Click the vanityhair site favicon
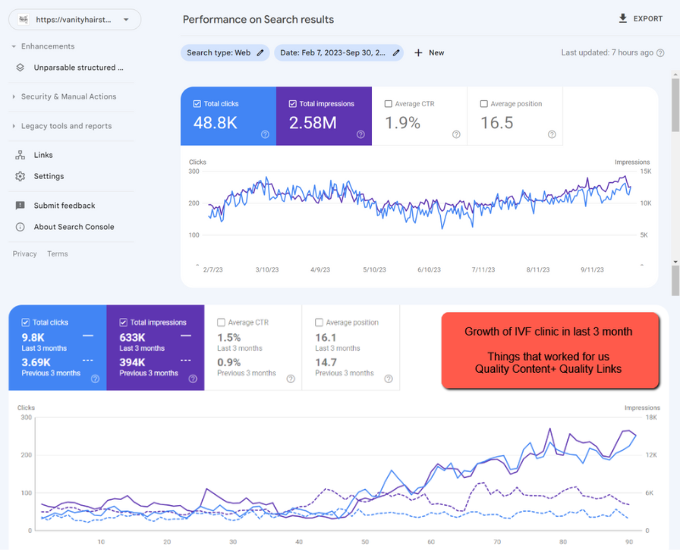Image resolution: width=680 pixels, height=550 pixels. pos(23,20)
